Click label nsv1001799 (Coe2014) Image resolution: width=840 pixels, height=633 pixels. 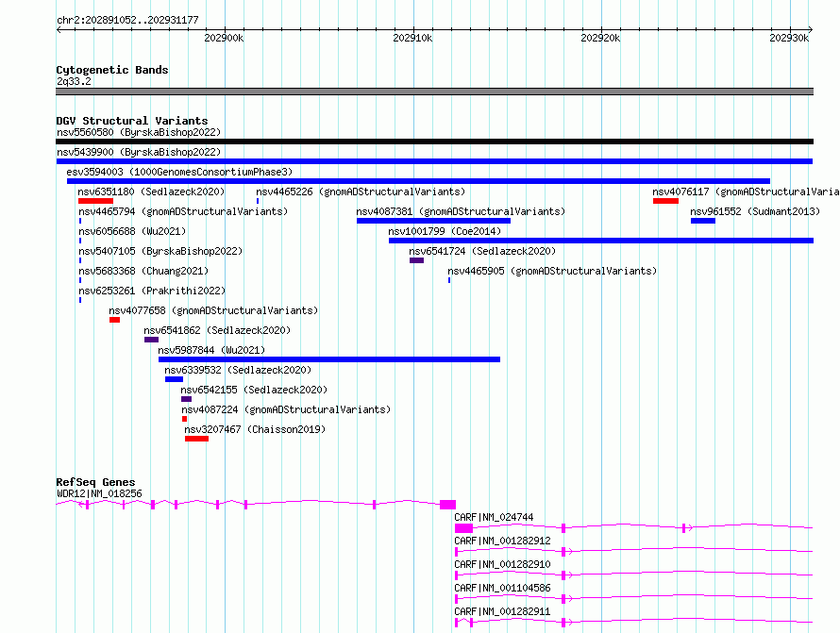(x=445, y=231)
